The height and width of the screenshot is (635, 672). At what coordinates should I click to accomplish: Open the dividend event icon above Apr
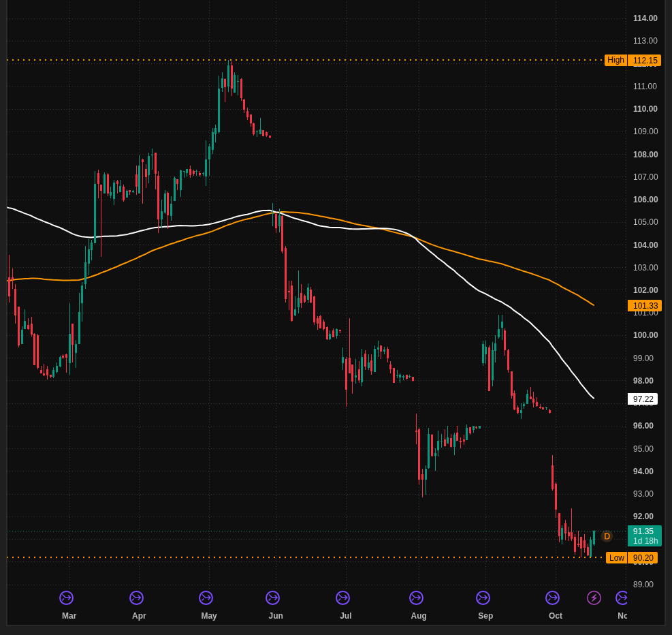click(137, 598)
